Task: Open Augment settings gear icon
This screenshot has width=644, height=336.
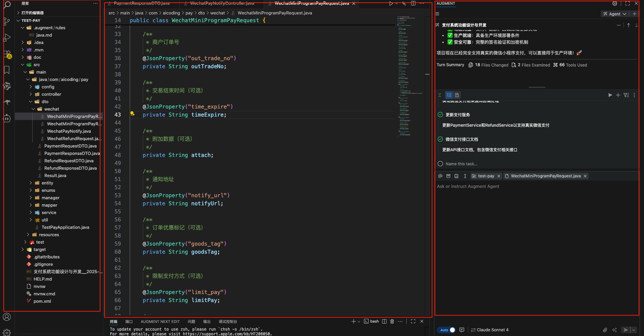Action: click(x=615, y=3)
